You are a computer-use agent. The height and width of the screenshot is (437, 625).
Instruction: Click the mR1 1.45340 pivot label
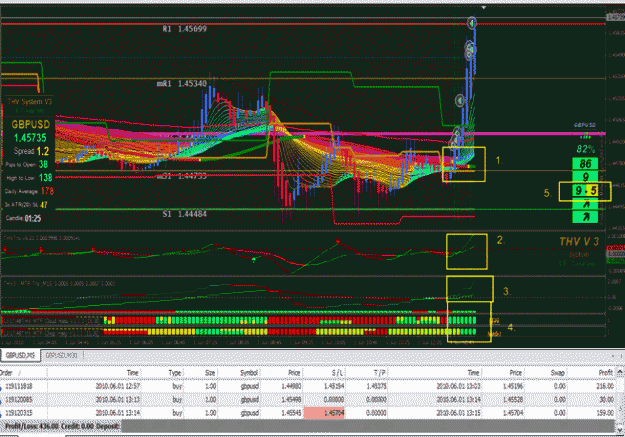click(x=182, y=84)
